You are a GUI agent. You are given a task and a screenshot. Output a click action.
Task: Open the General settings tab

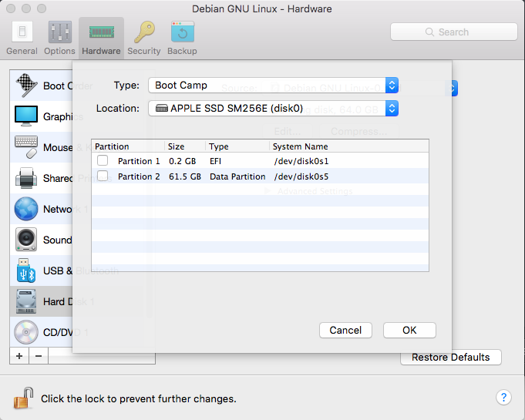pos(22,38)
